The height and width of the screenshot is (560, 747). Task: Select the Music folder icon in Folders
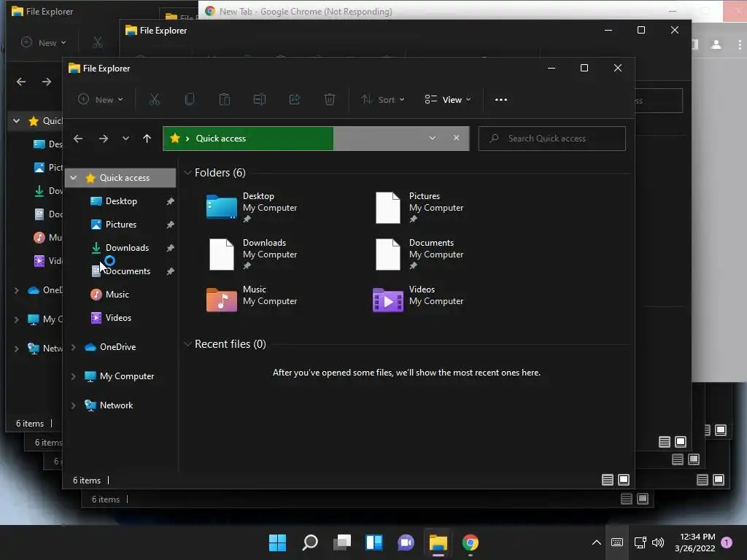coord(221,300)
